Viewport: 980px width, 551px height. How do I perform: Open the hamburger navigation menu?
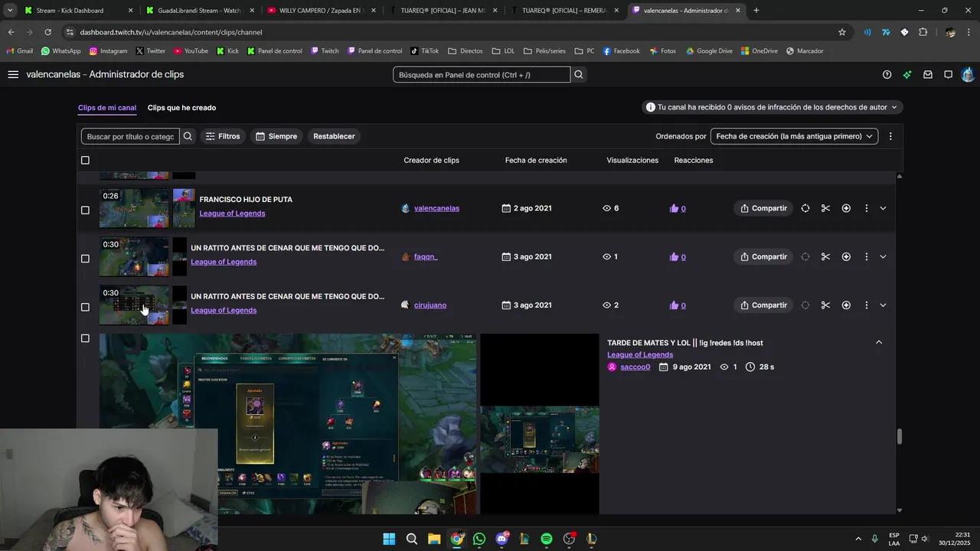13,74
